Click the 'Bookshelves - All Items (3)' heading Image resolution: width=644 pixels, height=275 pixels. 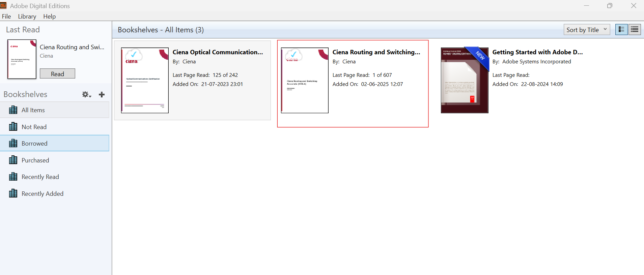[161, 30]
